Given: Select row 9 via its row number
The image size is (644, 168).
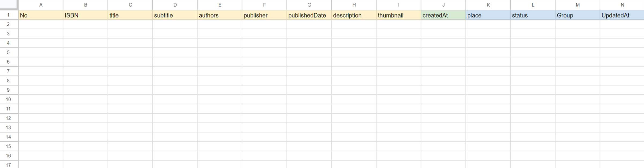Looking at the screenshot, I should pos(9,90).
